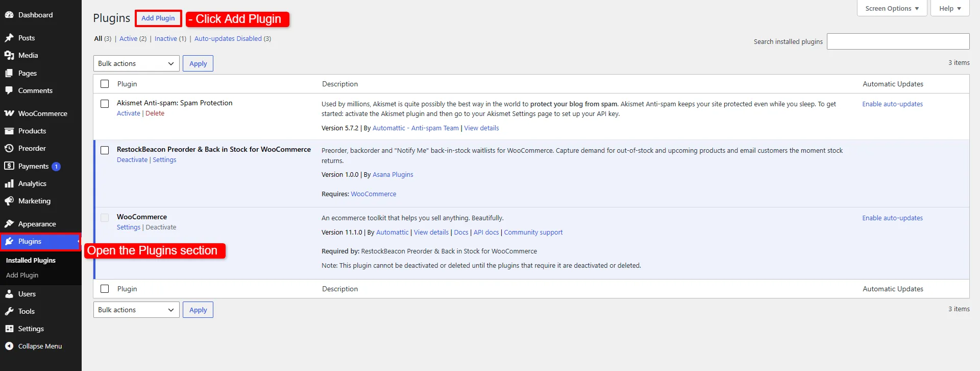Viewport: 980px width, 371px height.
Task: Enable auto-updates for Akismet
Action: coord(893,104)
